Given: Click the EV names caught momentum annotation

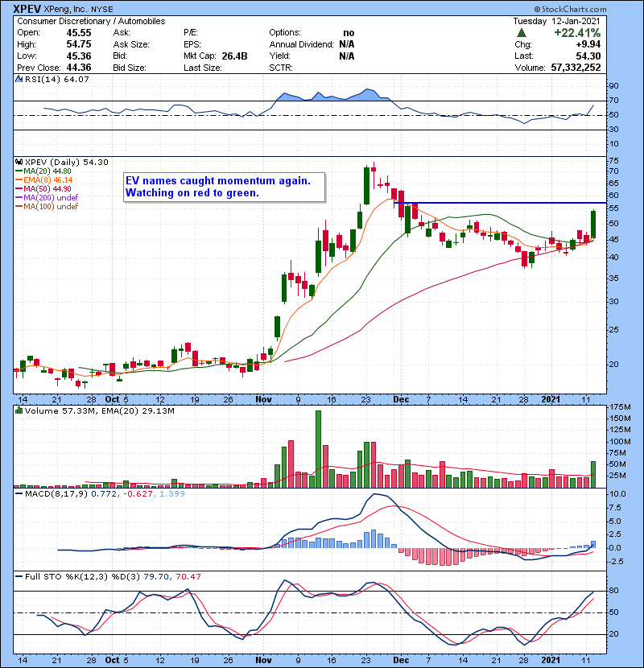Looking at the screenshot, I should pyautogui.click(x=218, y=180).
